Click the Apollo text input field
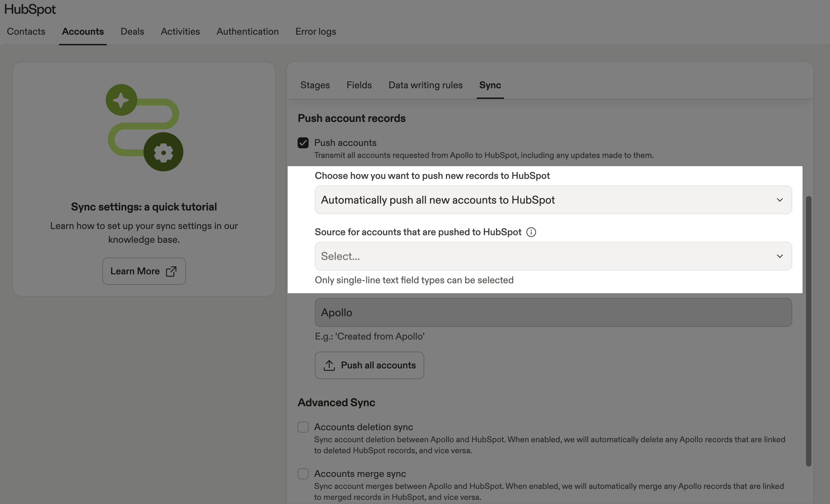Image resolution: width=830 pixels, height=504 pixels. coord(553,312)
